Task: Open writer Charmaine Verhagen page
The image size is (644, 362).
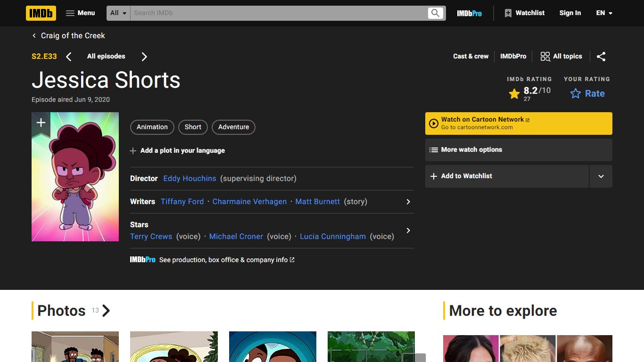Action: [249, 202]
